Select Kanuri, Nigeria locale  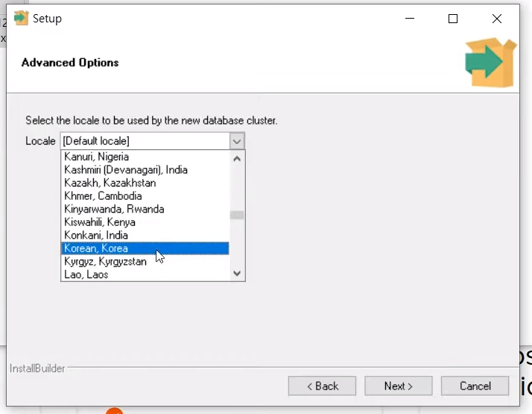point(145,157)
